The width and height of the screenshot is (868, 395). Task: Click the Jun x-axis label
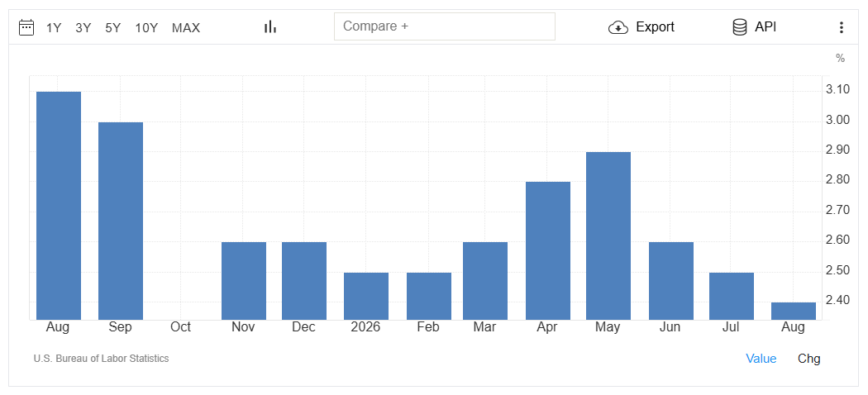click(x=670, y=327)
